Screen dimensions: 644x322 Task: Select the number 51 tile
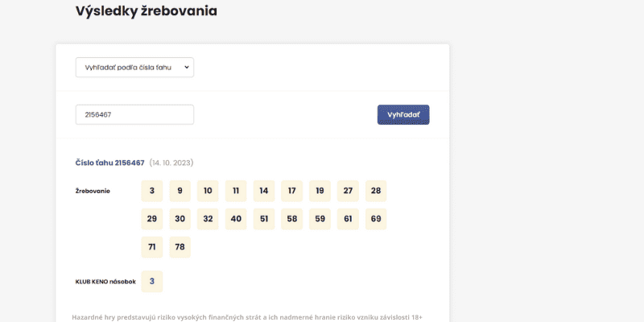coord(264,219)
